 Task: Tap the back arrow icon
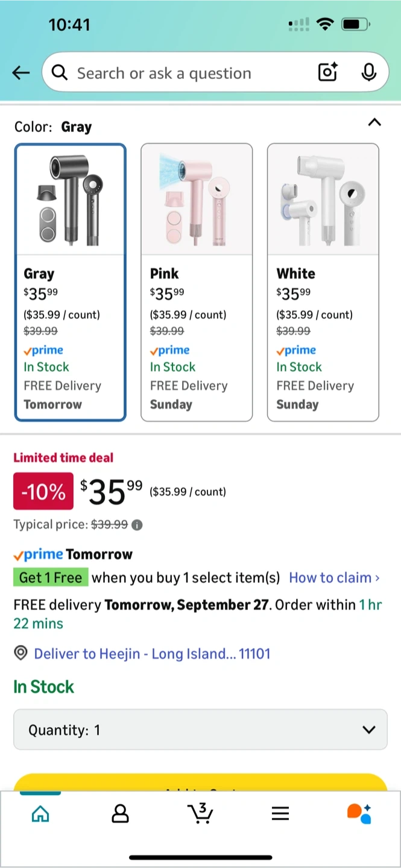21,74
